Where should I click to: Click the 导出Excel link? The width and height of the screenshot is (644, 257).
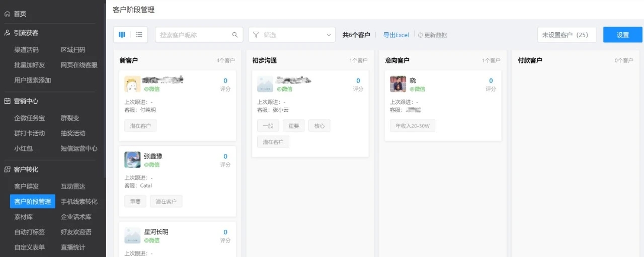tap(396, 35)
